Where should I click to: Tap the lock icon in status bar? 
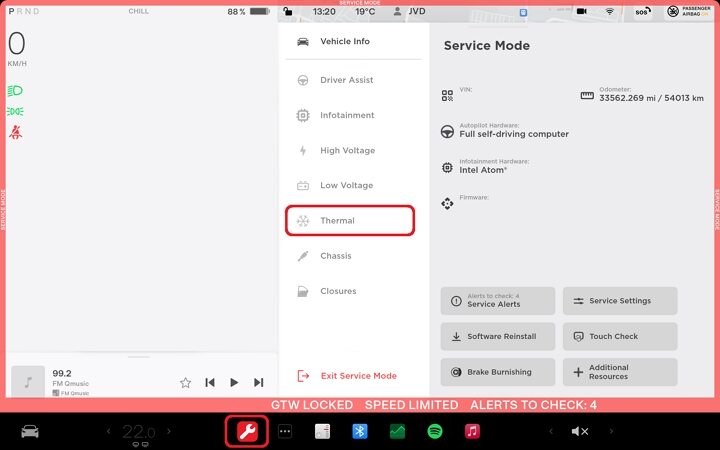click(288, 12)
